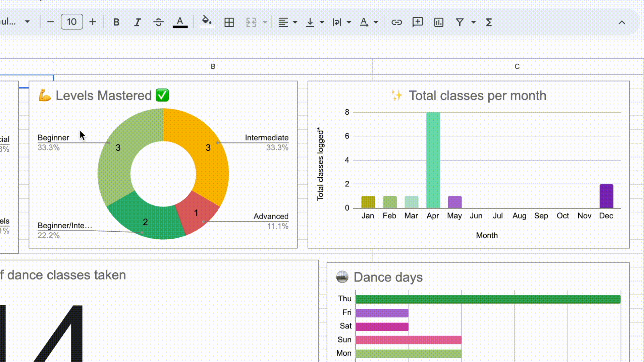Select column B header

pyautogui.click(x=213, y=66)
